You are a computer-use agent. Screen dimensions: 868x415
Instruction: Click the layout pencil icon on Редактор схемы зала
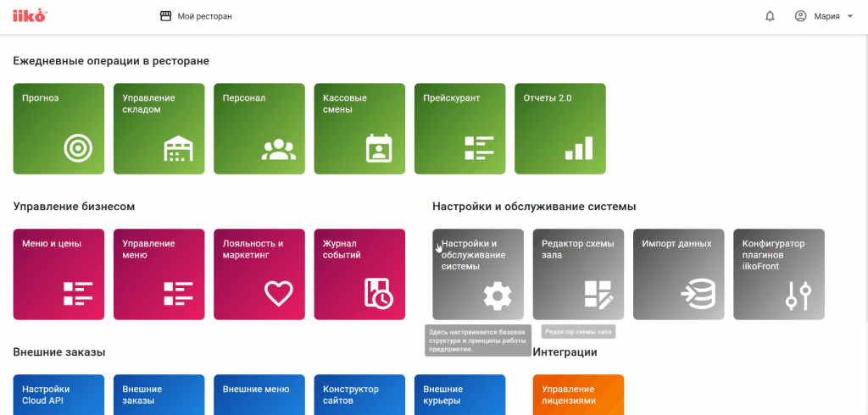598,294
